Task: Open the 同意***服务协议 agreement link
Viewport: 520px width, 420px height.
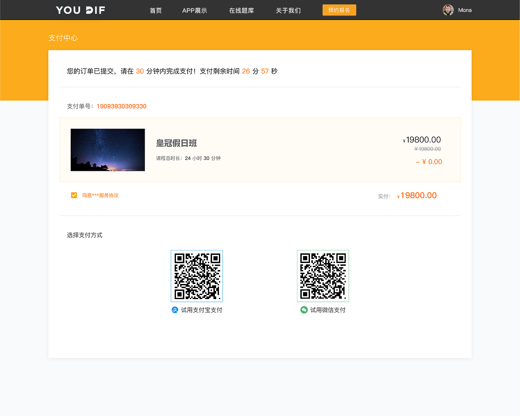Action: [x=100, y=195]
